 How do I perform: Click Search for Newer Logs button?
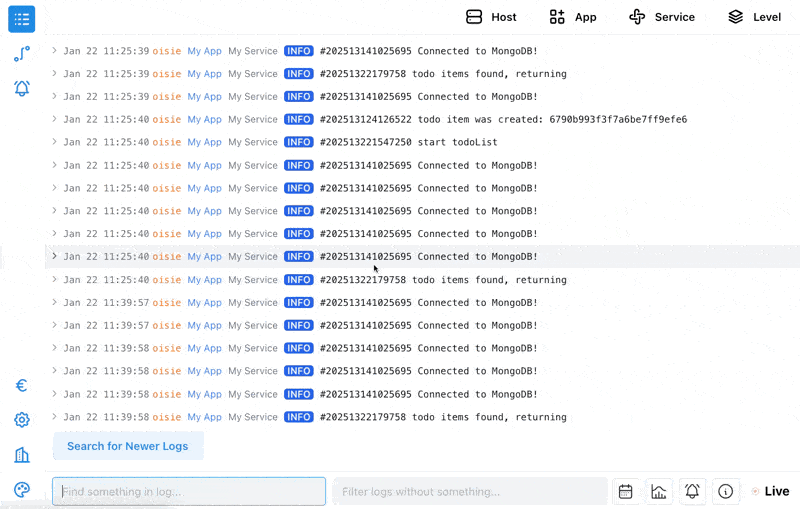[x=128, y=446]
